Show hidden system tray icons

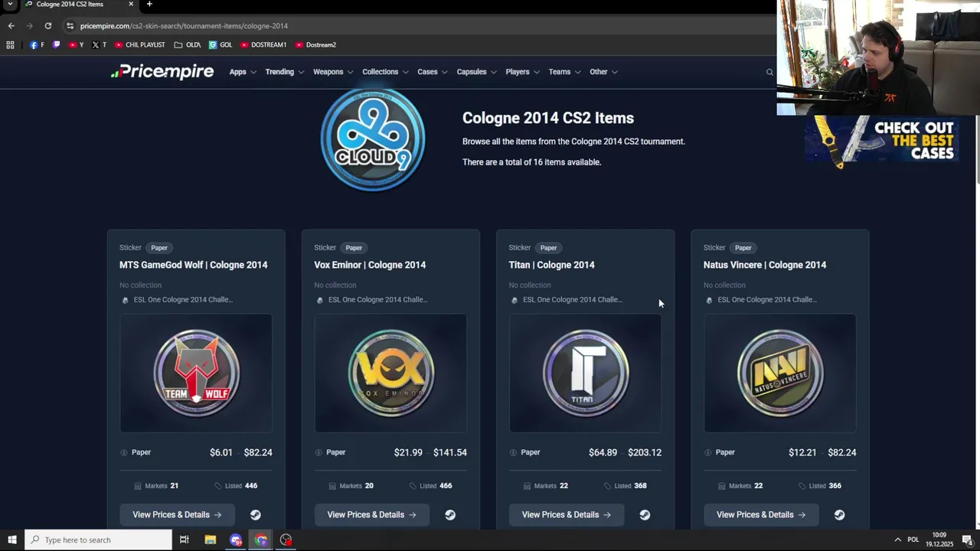click(898, 540)
